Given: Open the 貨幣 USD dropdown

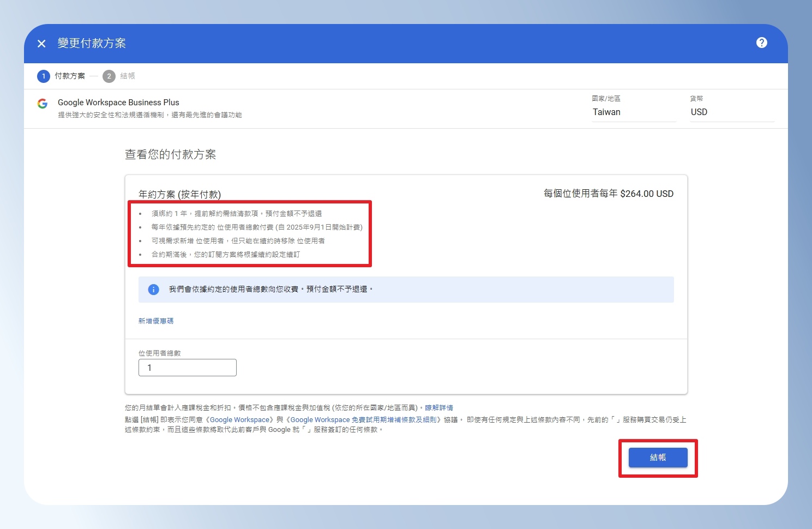Looking at the screenshot, I should click(x=732, y=112).
